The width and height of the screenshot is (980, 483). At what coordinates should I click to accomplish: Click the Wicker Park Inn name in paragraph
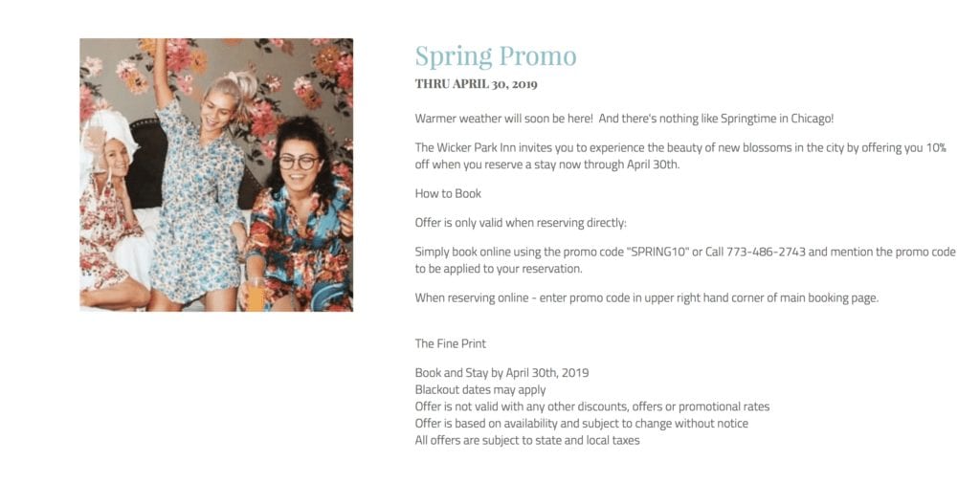point(465,148)
